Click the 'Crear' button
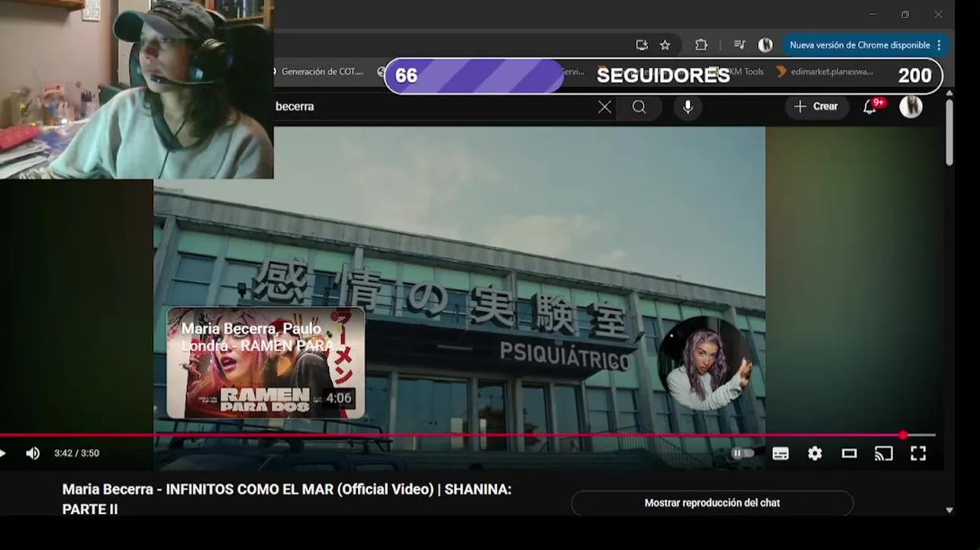 point(817,107)
